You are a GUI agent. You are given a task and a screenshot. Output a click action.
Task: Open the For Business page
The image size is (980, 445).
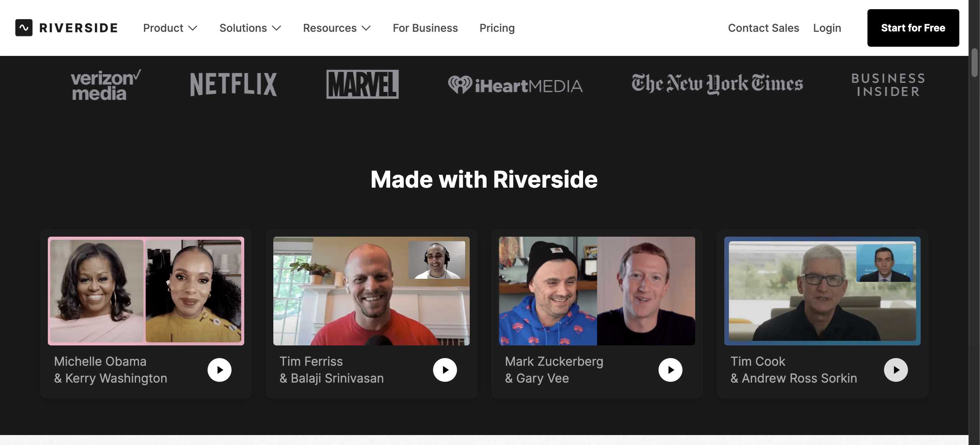[x=425, y=28]
